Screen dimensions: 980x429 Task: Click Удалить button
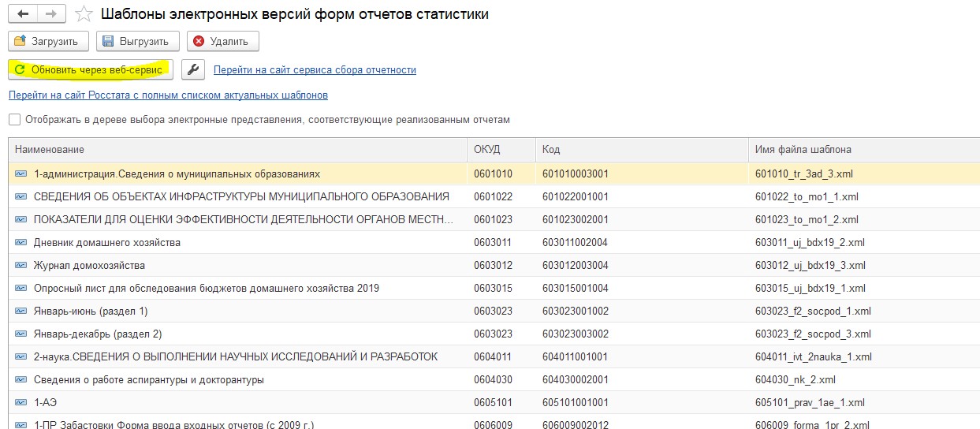pyautogui.click(x=222, y=41)
